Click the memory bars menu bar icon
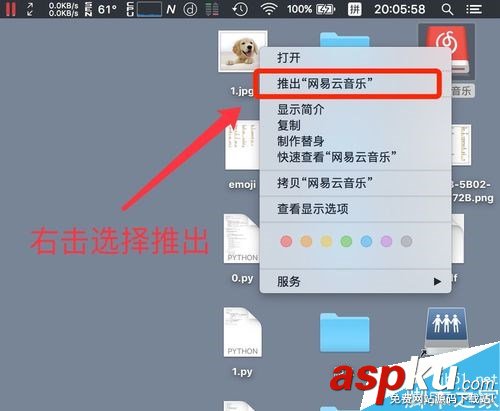Image resolution: width=500 pixels, height=411 pixels. point(212,9)
